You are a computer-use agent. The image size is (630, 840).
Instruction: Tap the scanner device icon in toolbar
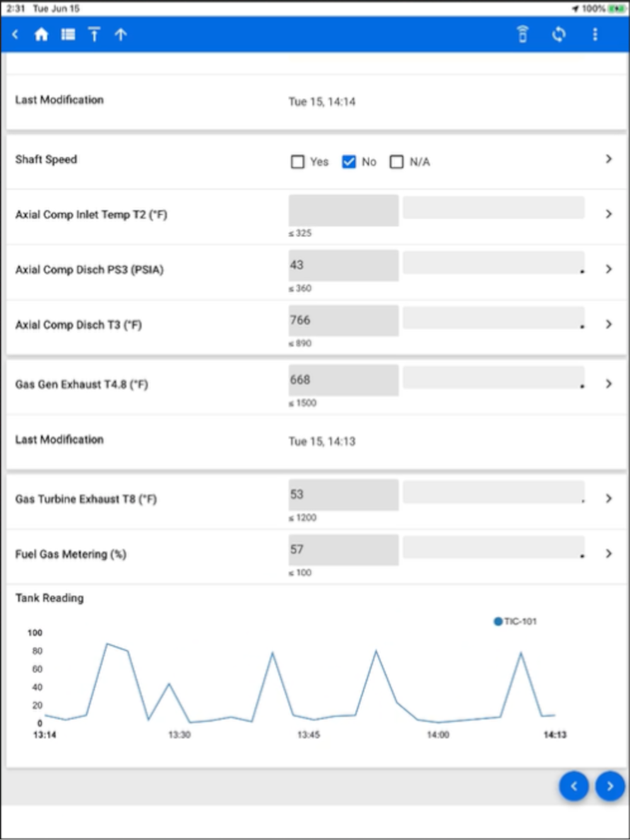coord(522,35)
